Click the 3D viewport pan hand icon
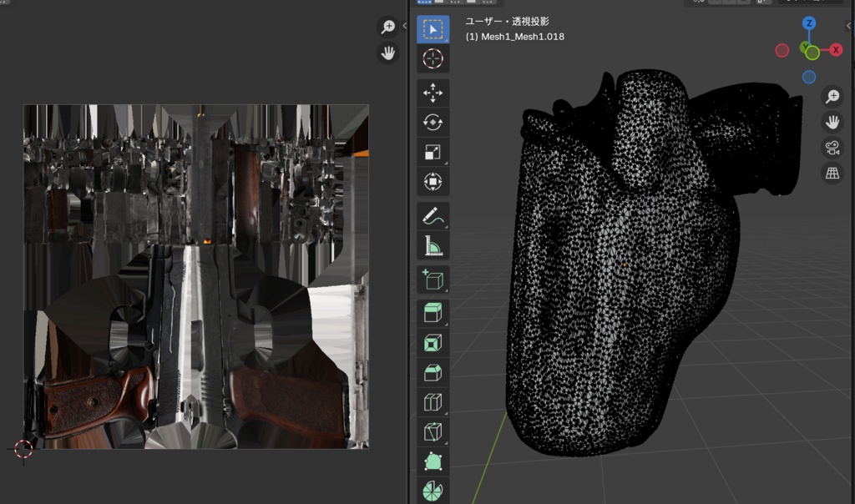The image size is (855, 504). click(832, 122)
